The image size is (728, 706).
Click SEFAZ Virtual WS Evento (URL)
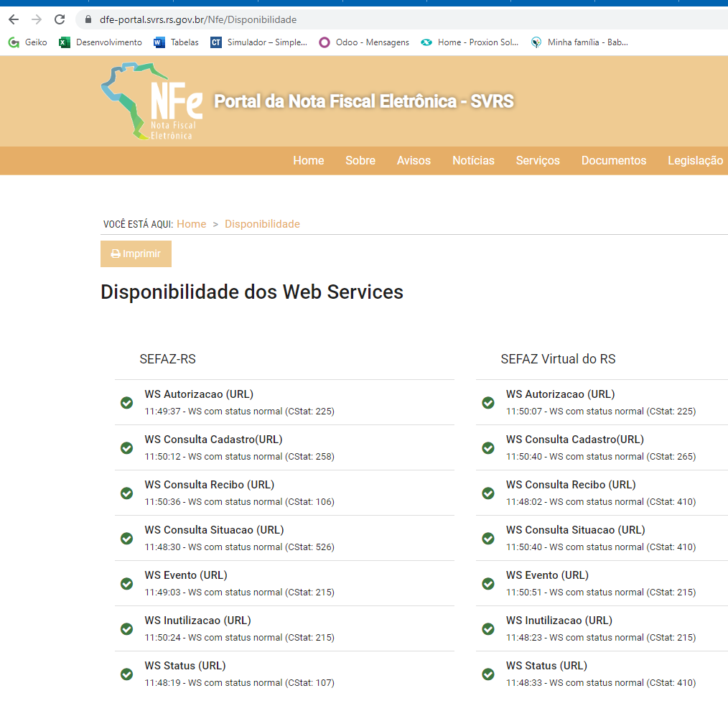pyautogui.click(x=547, y=575)
